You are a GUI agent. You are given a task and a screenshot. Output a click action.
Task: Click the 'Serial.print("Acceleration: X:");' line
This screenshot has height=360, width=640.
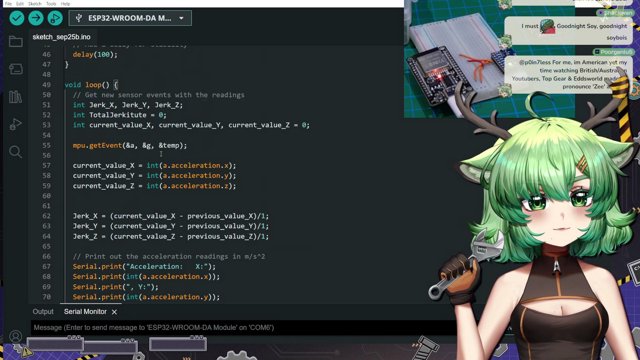[144, 267]
